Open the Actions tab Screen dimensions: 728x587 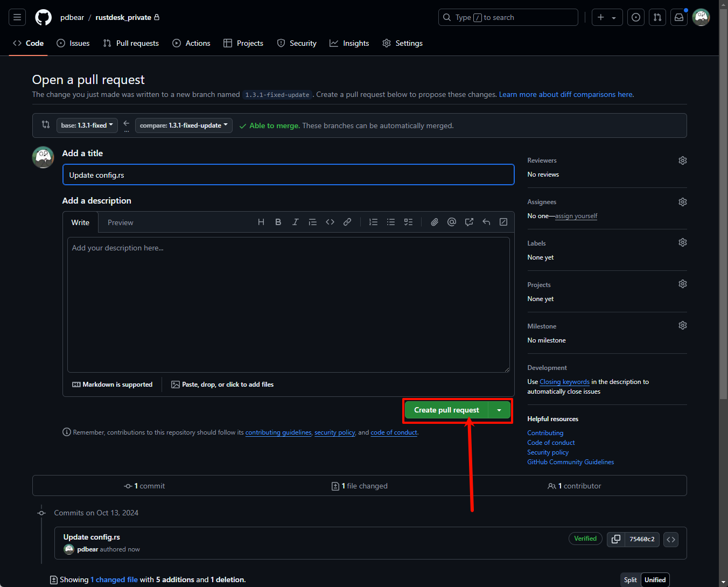191,43
